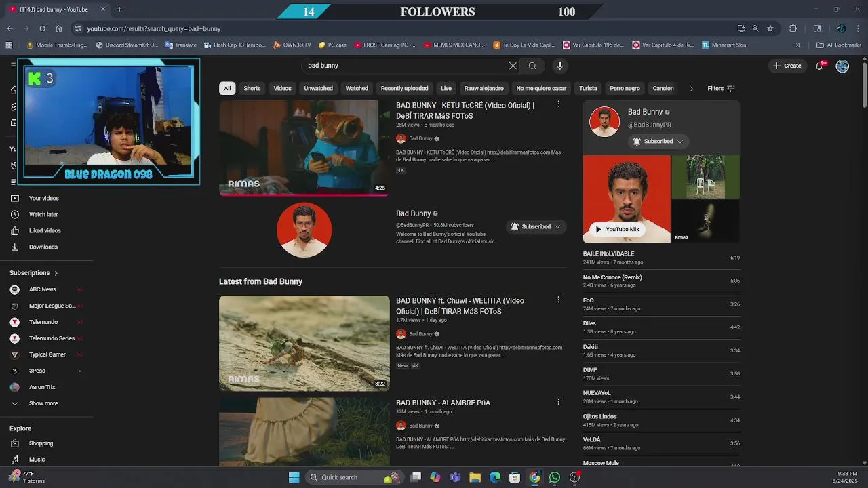This screenshot has width=868, height=488.
Task: Open File Explorer from taskbar
Action: point(475,477)
